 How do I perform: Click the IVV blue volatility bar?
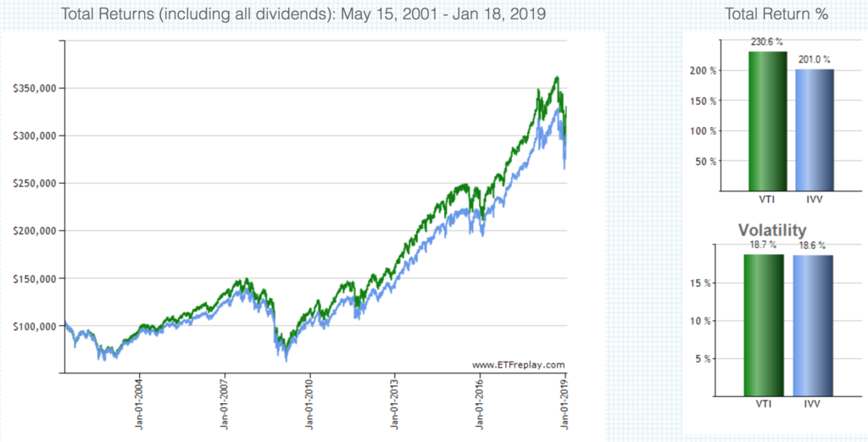click(x=813, y=326)
